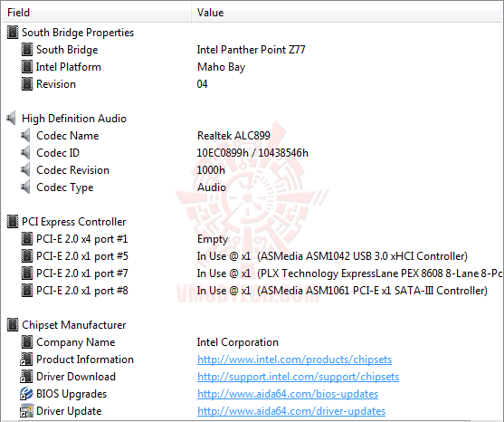
Task: Click the Codec Type value Audio
Action: (x=212, y=187)
